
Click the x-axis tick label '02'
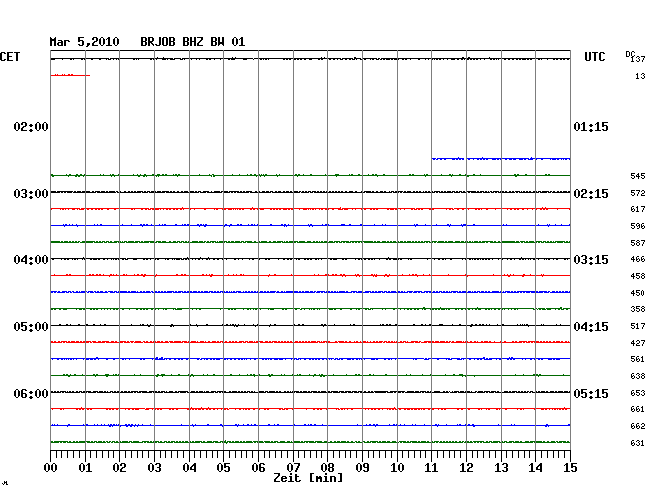119,468
